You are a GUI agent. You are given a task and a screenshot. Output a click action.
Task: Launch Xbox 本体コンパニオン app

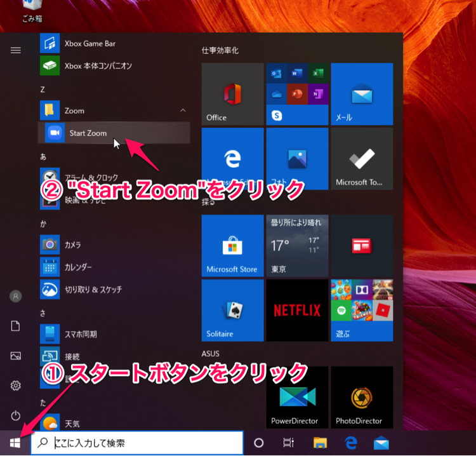(98, 65)
